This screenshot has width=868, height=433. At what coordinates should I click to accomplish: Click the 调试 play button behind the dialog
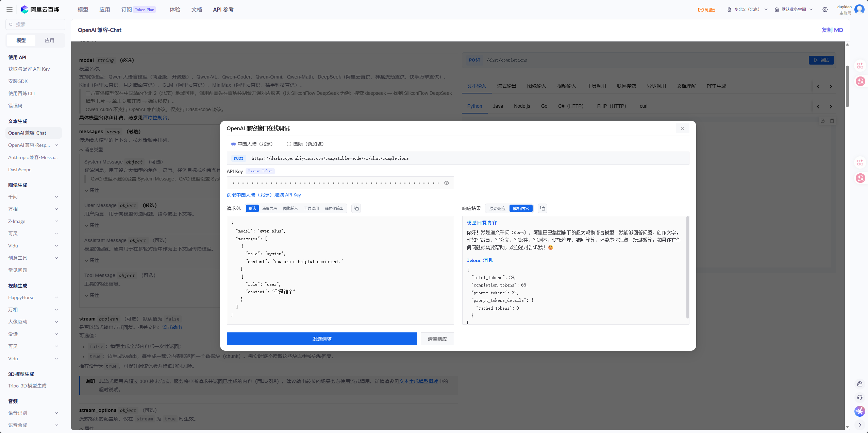coord(821,60)
